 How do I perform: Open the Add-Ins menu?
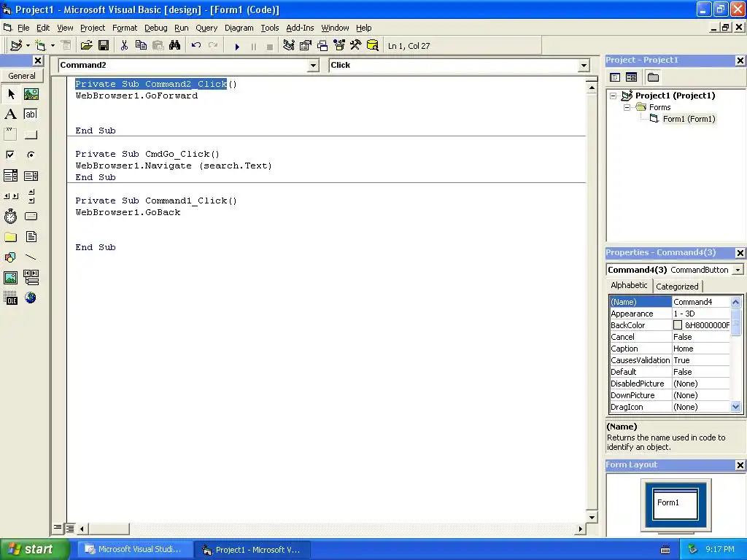(x=300, y=28)
